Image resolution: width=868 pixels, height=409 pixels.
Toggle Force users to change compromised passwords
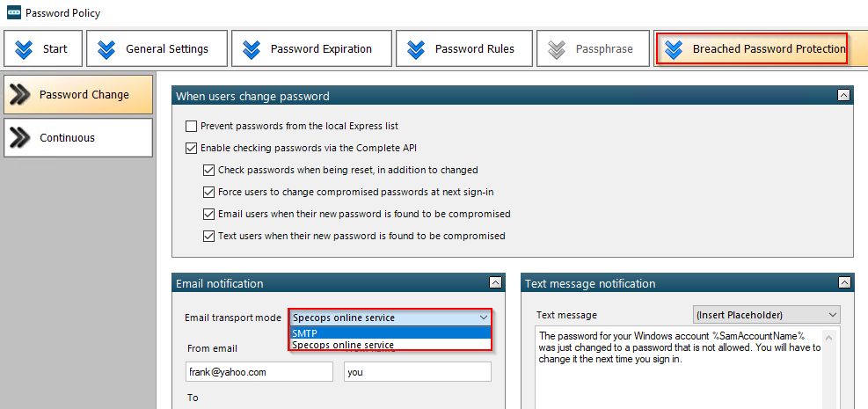(208, 192)
